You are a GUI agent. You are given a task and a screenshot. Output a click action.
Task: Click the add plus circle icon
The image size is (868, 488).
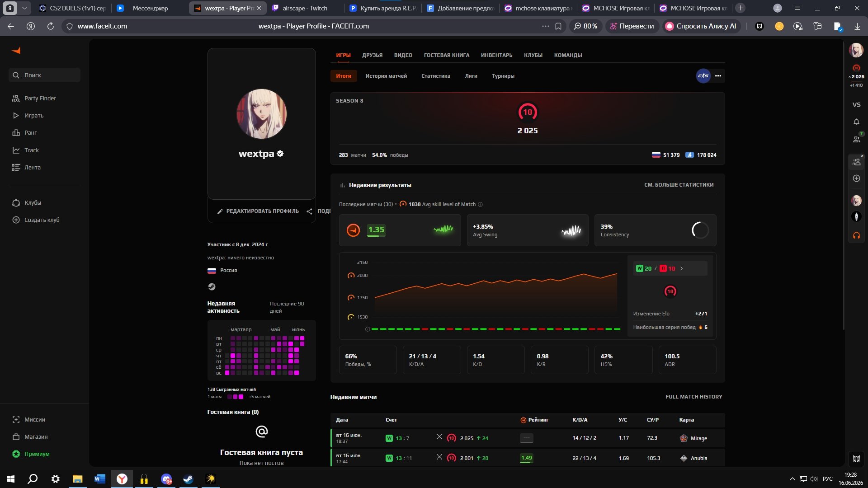pyautogui.click(x=856, y=178)
